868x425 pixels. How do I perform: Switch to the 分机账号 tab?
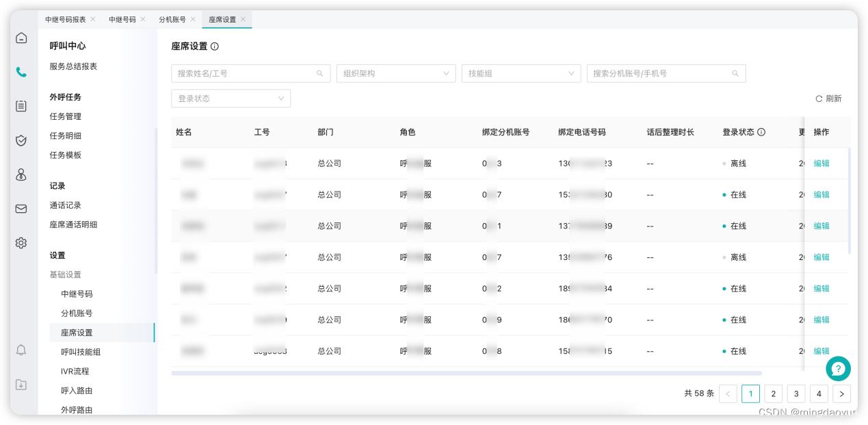tap(173, 20)
